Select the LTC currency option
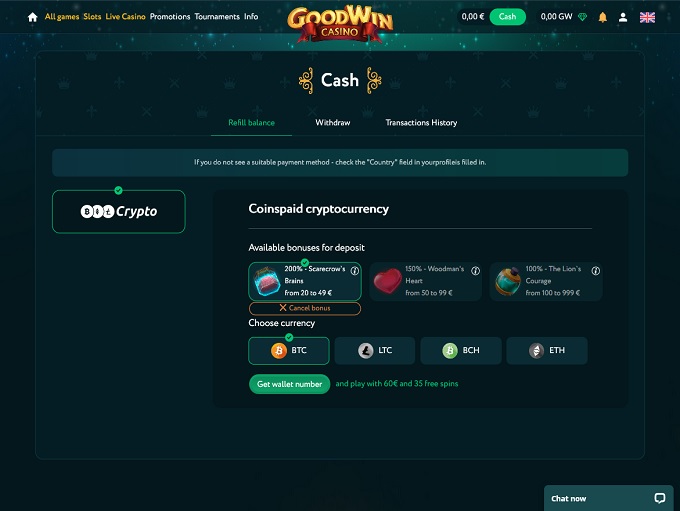 point(375,350)
